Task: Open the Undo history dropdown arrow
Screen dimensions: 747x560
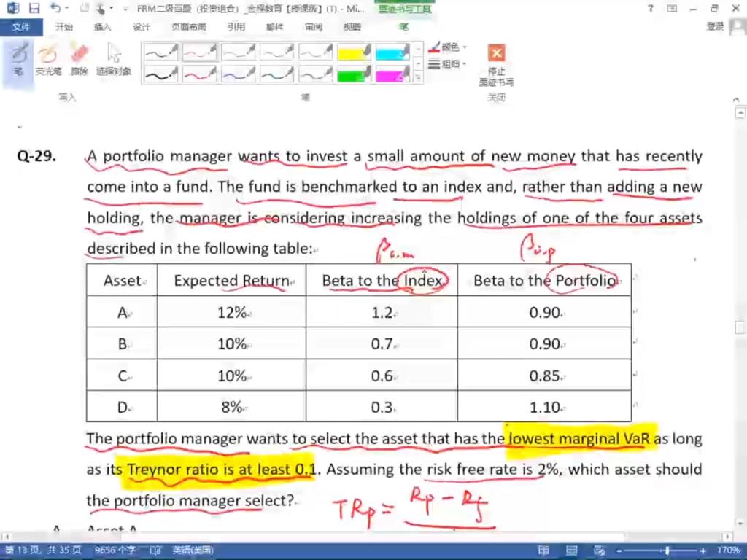Action: point(66,8)
